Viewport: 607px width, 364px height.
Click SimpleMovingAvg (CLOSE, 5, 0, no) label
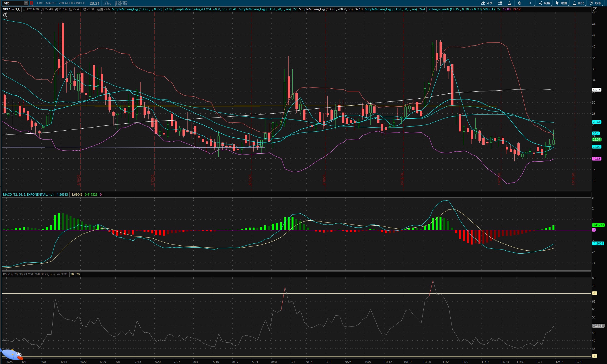137,9
